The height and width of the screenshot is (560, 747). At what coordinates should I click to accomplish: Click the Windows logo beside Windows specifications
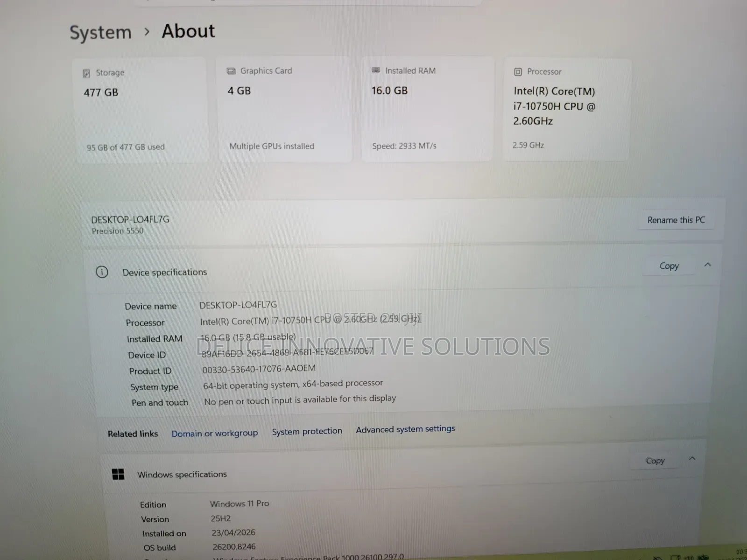pyautogui.click(x=118, y=474)
